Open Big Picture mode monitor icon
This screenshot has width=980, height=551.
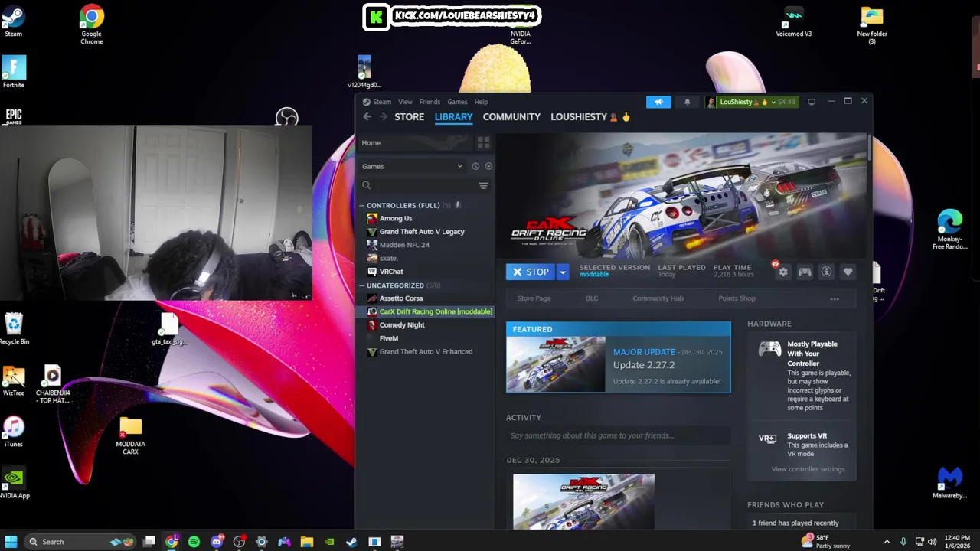click(x=812, y=102)
